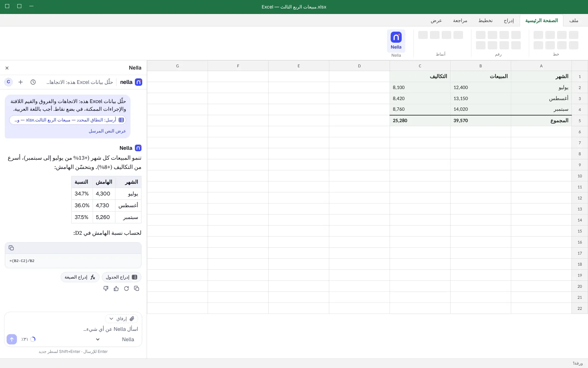Viewport: 588px width, 368px height.
Task: Open chat history clock icon
Action: pyautogui.click(x=33, y=82)
